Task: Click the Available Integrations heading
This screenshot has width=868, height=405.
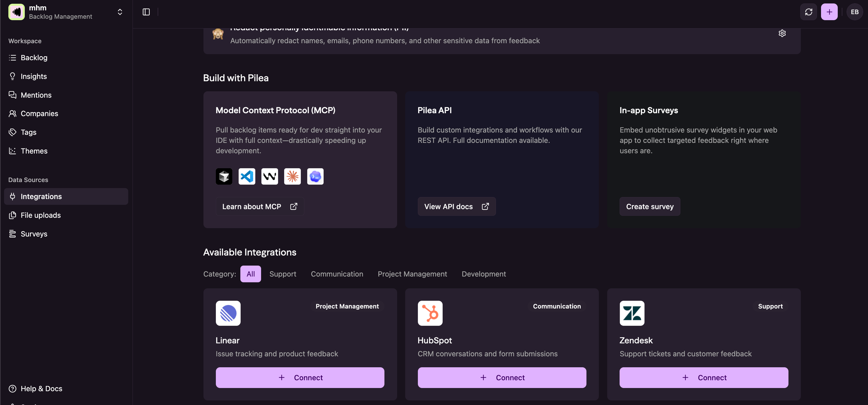Action: click(x=250, y=252)
